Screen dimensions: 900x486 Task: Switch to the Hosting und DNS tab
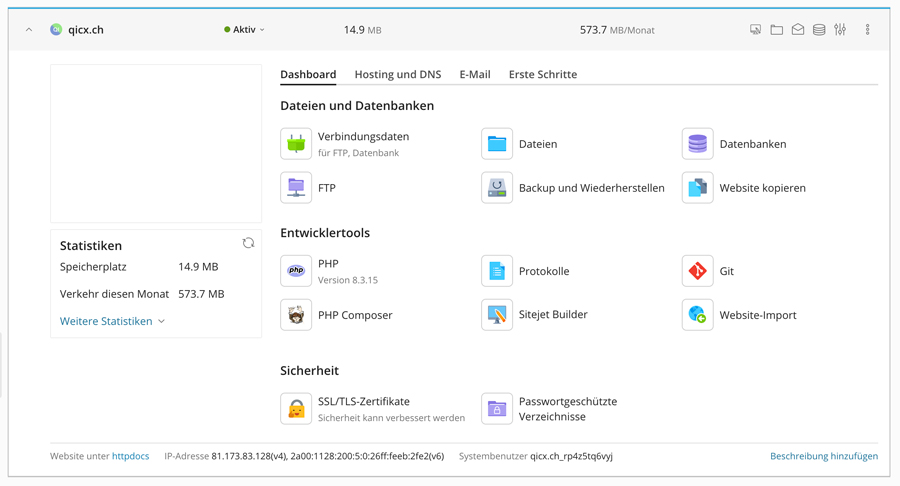point(397,75)
